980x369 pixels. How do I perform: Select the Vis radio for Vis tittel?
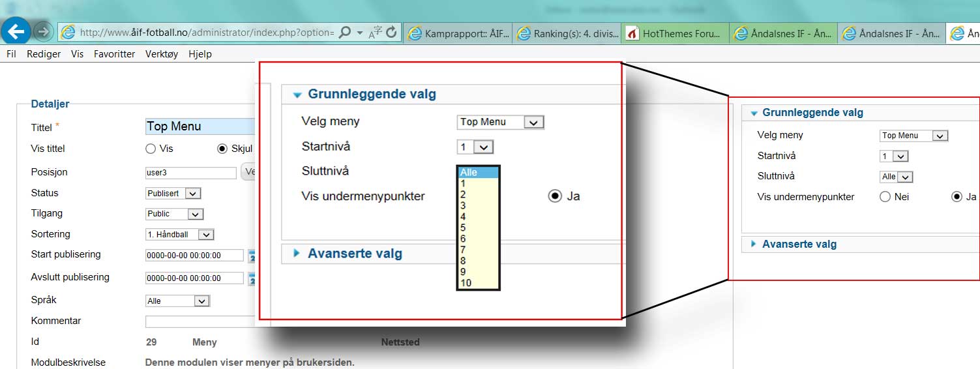pos(151,149)
